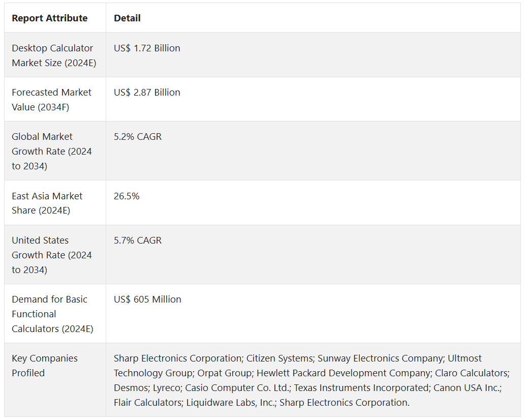Click 'Casio Computer Co. Ltd.' text

[237, 388]
